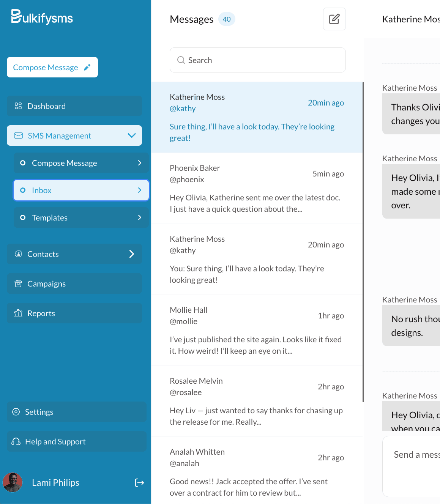
Task: Click the Templates bullet icon
Action: tap(23, 217)
